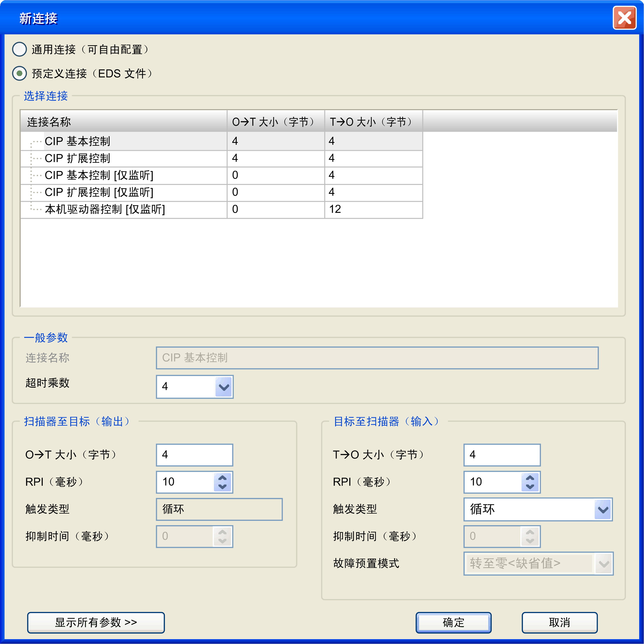Select the CIP 基本控制 connection row
Screen dimensions: 644x644
click(77, 141)
